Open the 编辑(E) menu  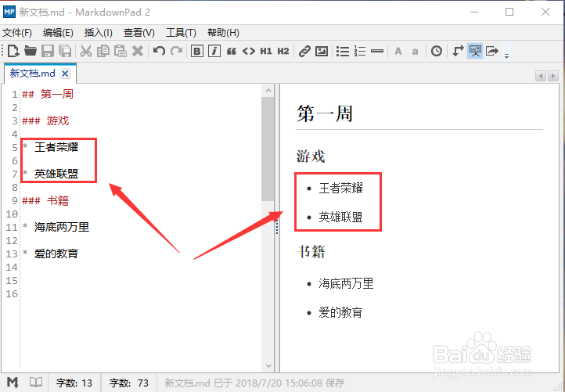tap(58, 33)
